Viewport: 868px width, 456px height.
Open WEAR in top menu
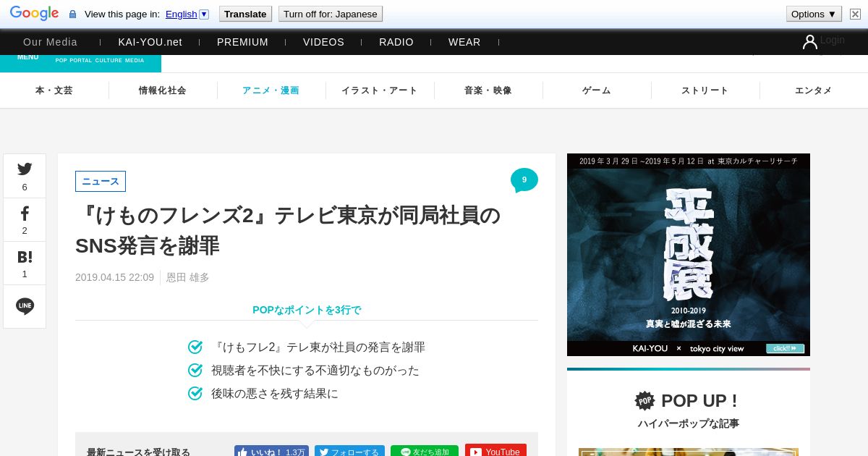[x=464, y=42]
